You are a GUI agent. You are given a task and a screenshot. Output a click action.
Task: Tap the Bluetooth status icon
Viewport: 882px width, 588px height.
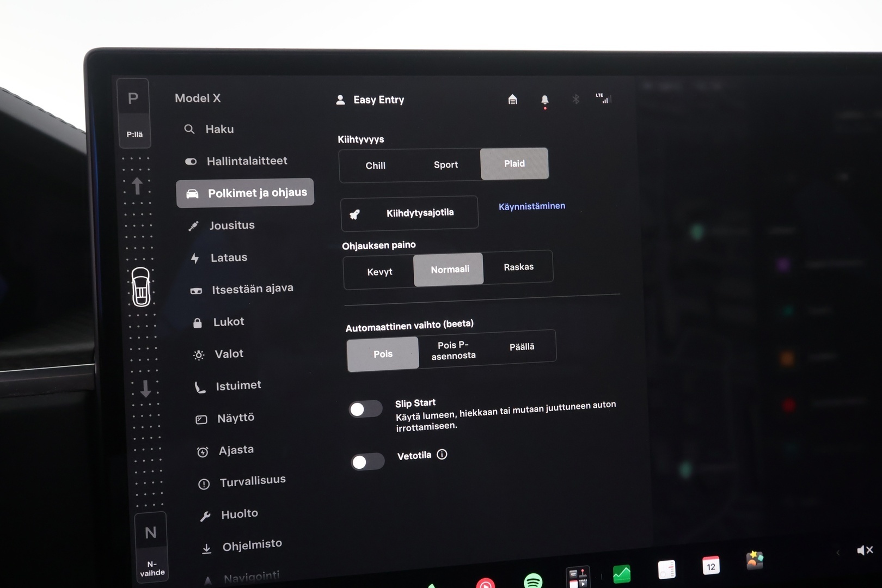point(575,99)
